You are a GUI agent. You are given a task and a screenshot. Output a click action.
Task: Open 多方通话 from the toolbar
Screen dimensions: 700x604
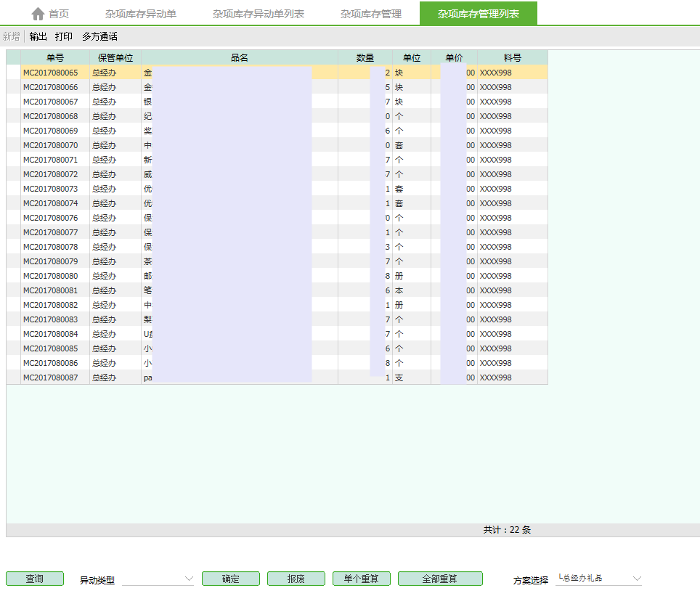(99, 36)
